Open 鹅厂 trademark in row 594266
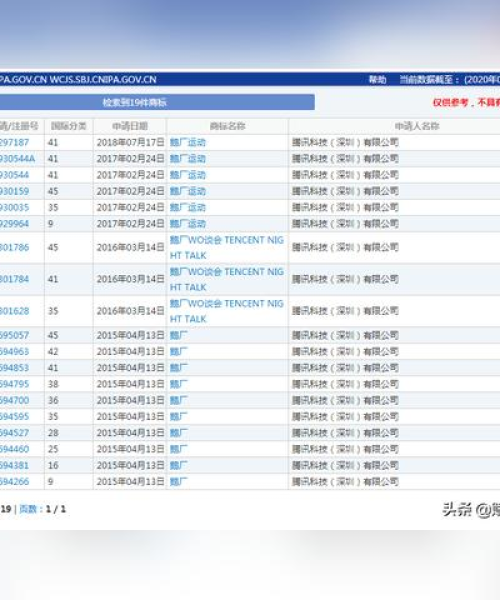This screenshot has height=600, width=500. pos(179,481)
